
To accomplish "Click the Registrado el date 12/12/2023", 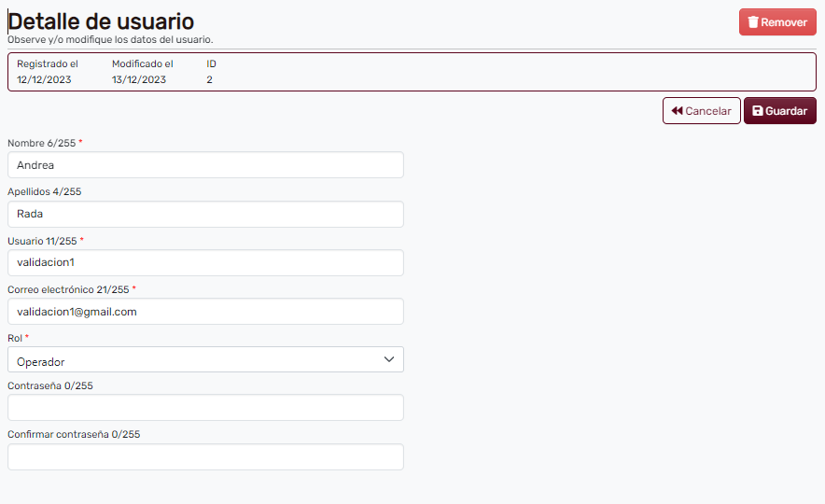I will [44, 79].
